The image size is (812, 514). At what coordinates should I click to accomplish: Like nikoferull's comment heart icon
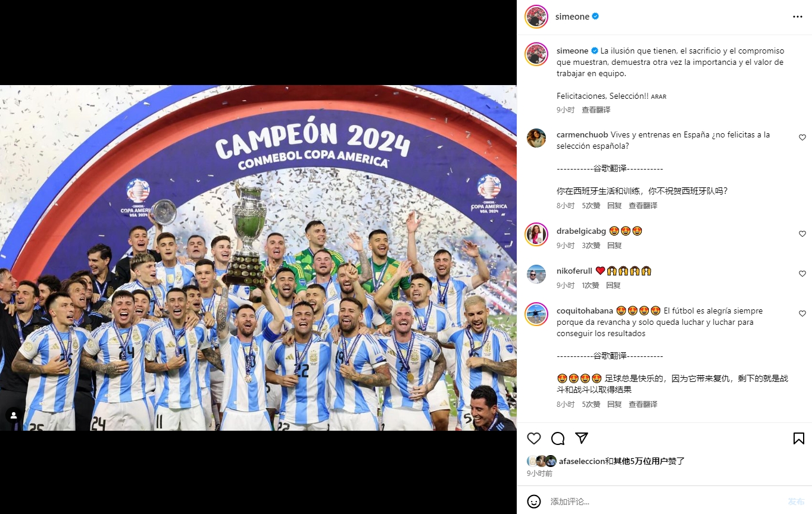pyautogui.click(x=802, y=274)
